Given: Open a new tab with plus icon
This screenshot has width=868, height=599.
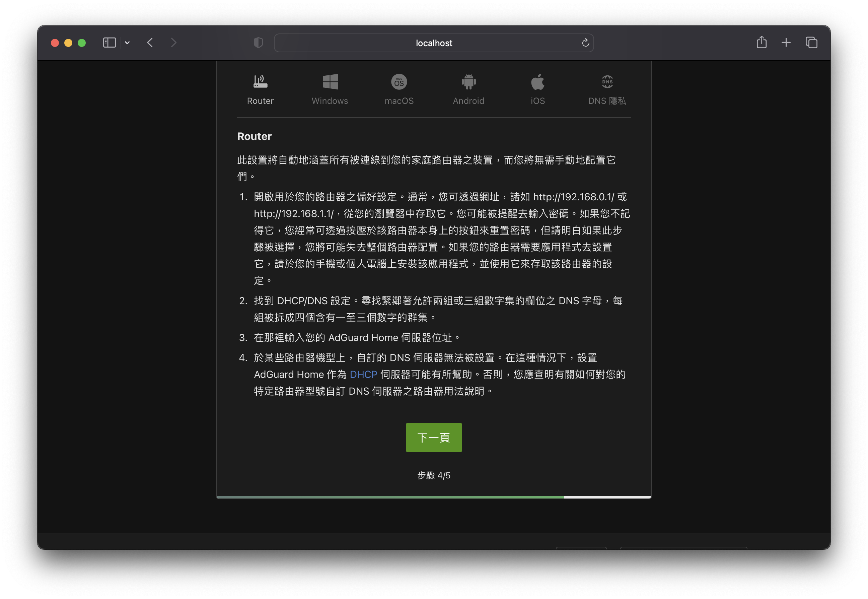Looking at the screenshot, I should point(786,43).
